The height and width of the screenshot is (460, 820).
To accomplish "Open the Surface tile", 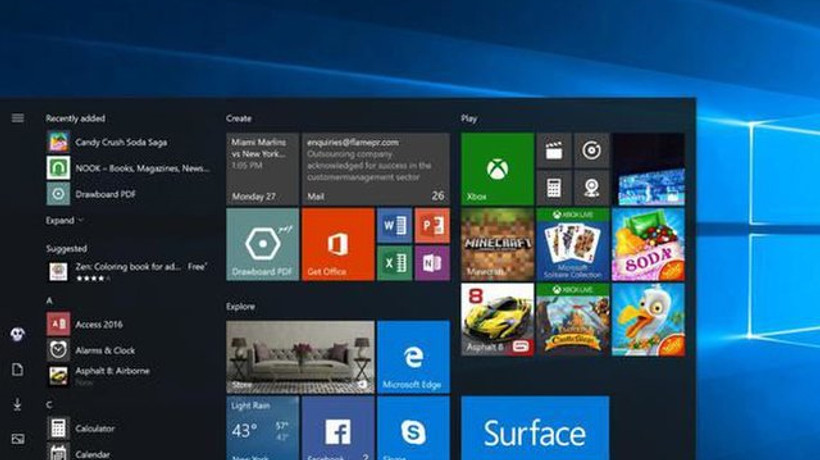I will point(535,428).
